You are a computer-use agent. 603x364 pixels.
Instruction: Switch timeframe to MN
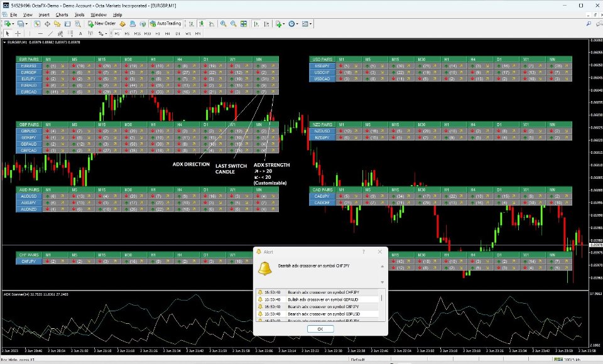(198, 34)
